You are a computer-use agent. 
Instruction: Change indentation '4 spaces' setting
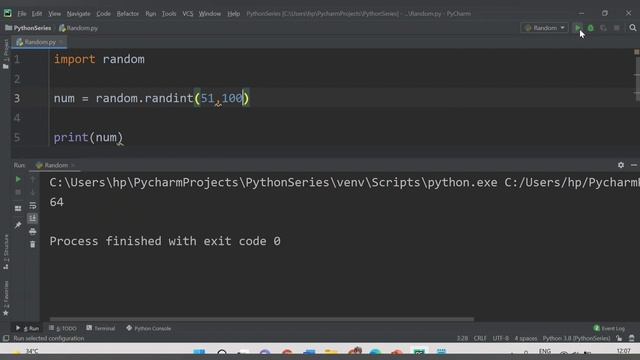click(526, 338)
